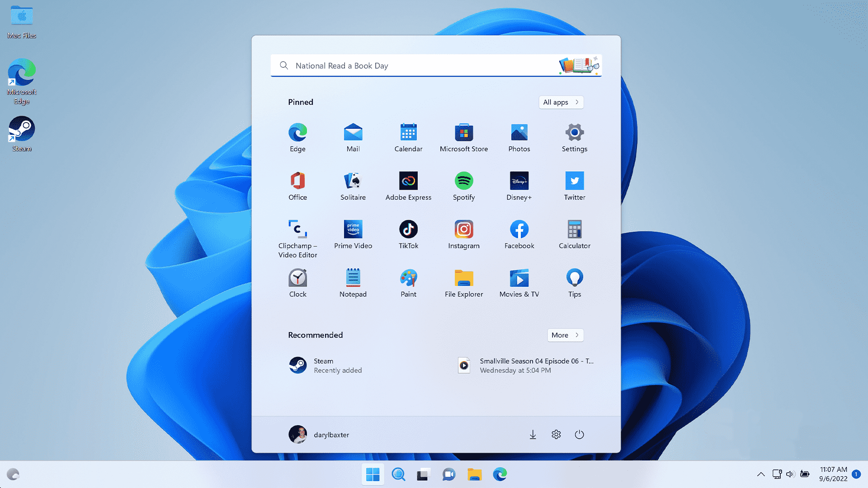This screenshot has width=868, height=488.
Task: Open user account settings gear
Action: (x=556, y=434)
